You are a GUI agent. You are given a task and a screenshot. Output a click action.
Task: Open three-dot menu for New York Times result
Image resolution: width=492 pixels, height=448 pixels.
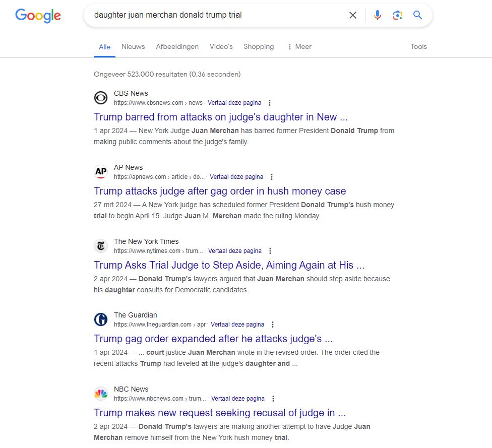(270, 251)
